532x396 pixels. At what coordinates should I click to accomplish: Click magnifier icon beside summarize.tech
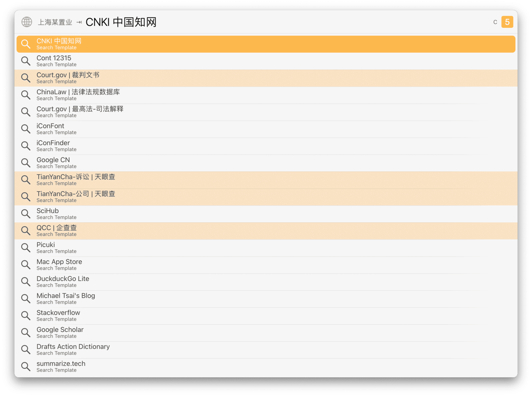pos(26,366)
